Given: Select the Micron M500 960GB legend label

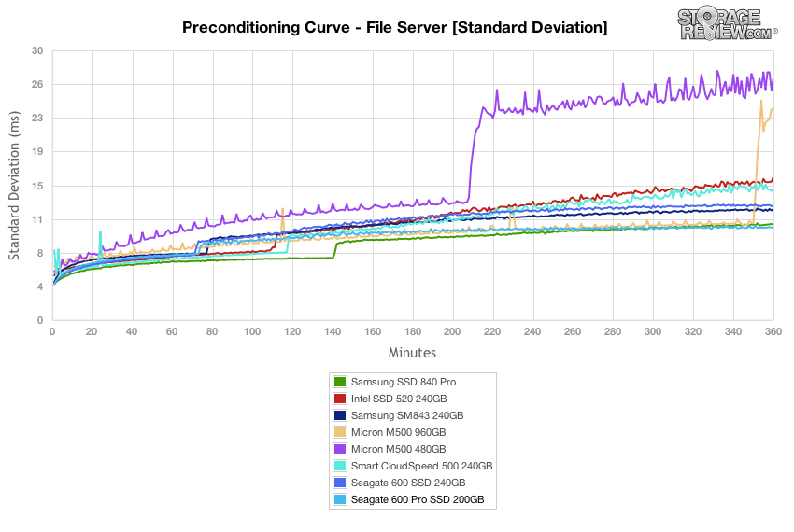Looking at the screenshot, I should [x=399, y=432].
